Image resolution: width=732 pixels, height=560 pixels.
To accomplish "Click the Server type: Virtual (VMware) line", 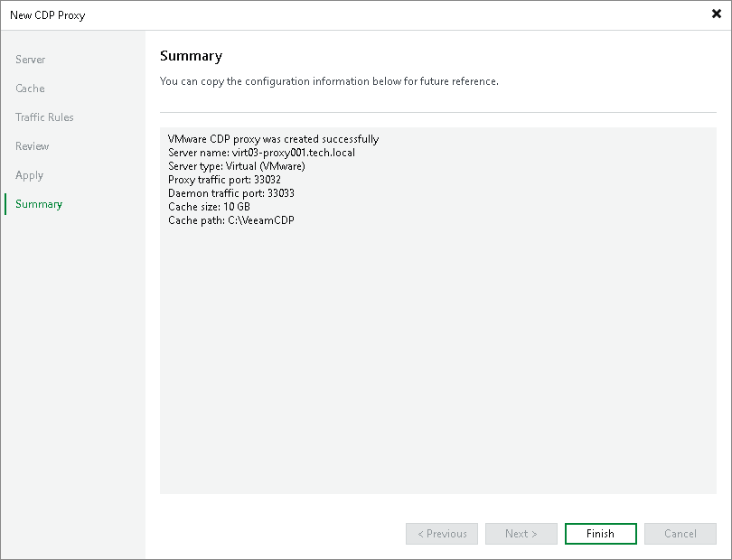I will (x=236, y=166).
